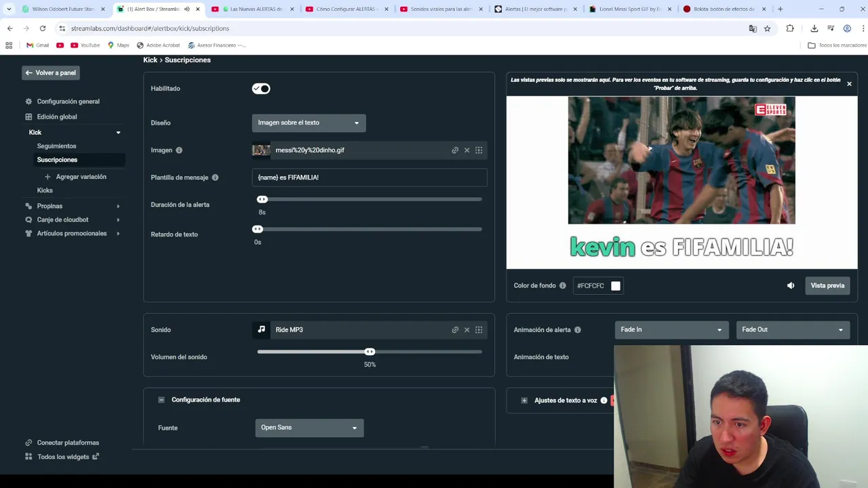Reload the page
Viewport: 868px width, 488px height.
42,28
